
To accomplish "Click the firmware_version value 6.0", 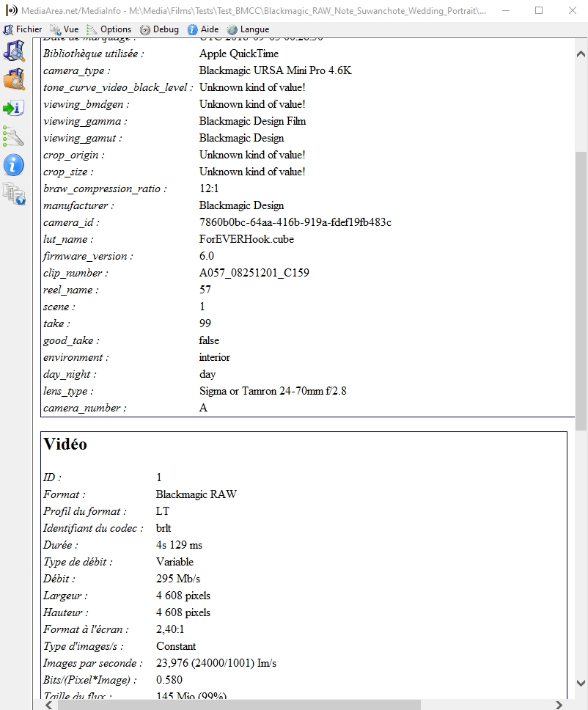I will pyautogui.click(x=207, y=256).
